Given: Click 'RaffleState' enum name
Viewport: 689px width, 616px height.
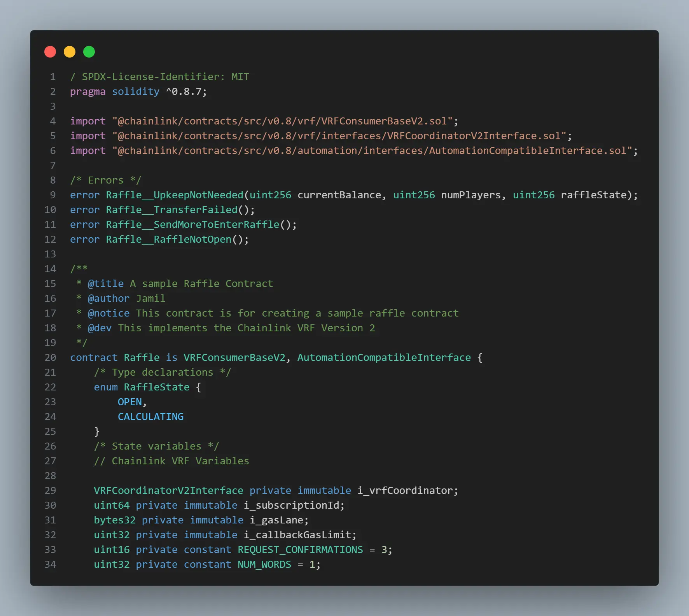Looking at the screenshot, I should [157, 387].
